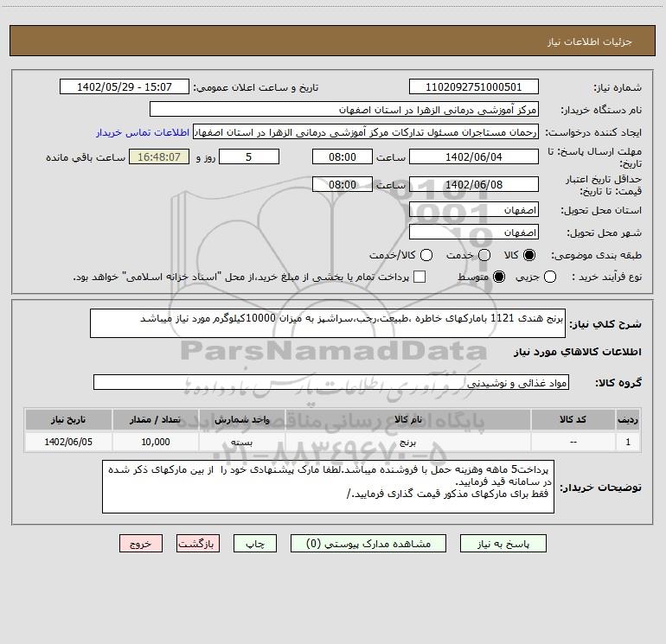
Task: Click the توضیحات خریدار: label
Action: [600, 488]
